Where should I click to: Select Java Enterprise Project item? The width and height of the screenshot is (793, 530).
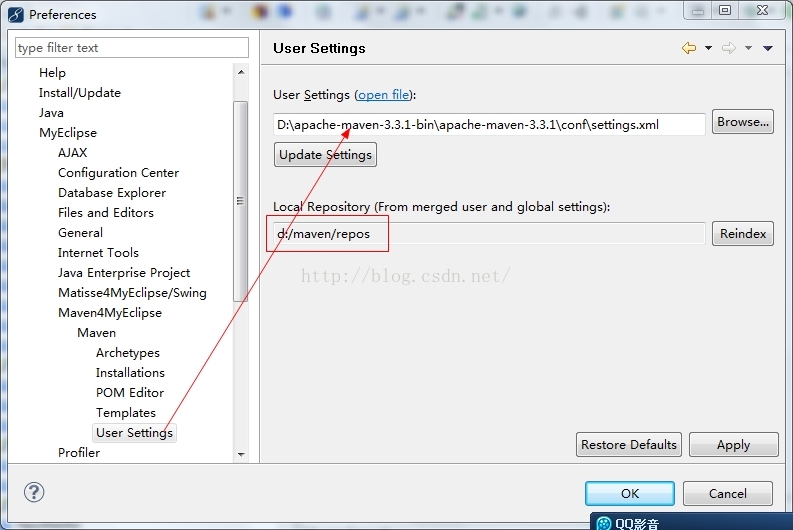124,273
